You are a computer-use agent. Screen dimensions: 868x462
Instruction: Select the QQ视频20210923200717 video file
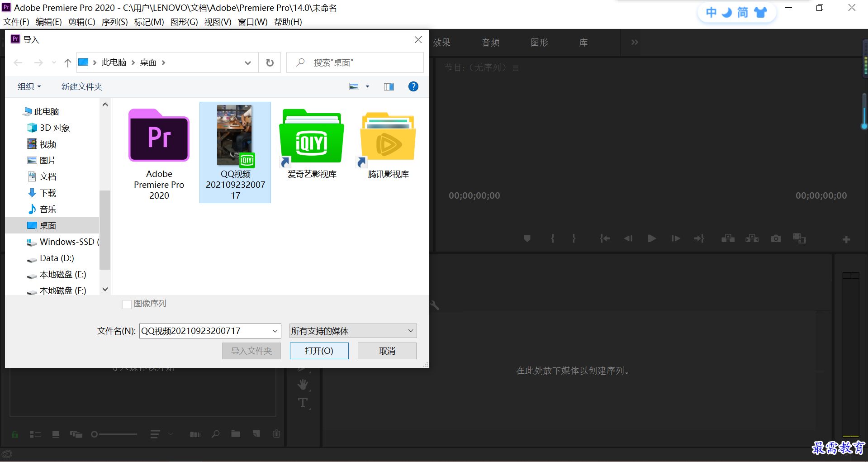pyautogui.click(x=235, y=152)
